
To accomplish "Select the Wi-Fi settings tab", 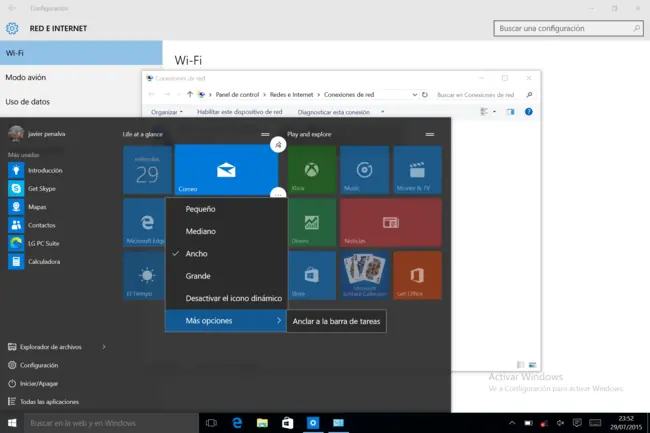I will pos(81,53).
